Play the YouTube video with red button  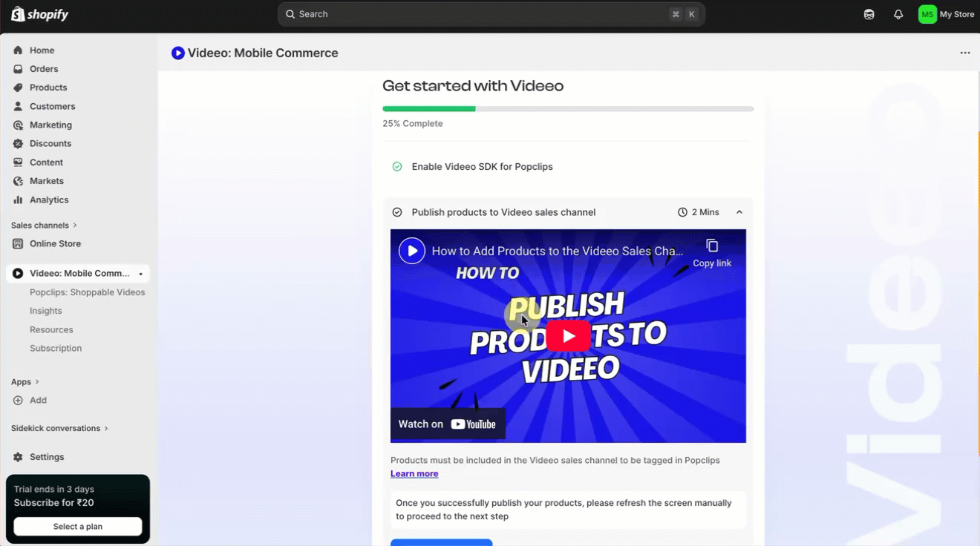[x=568, y=336]
